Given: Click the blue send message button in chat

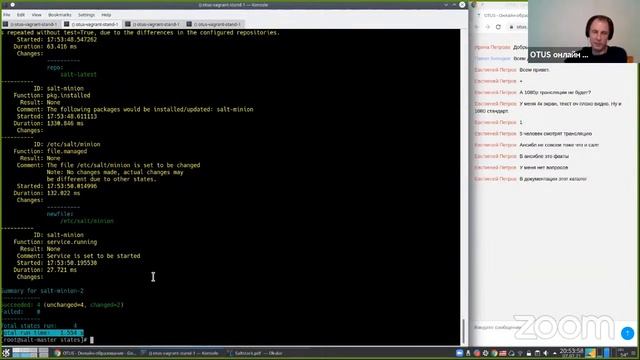Looking at the screenshot, I should click(627, 333).
